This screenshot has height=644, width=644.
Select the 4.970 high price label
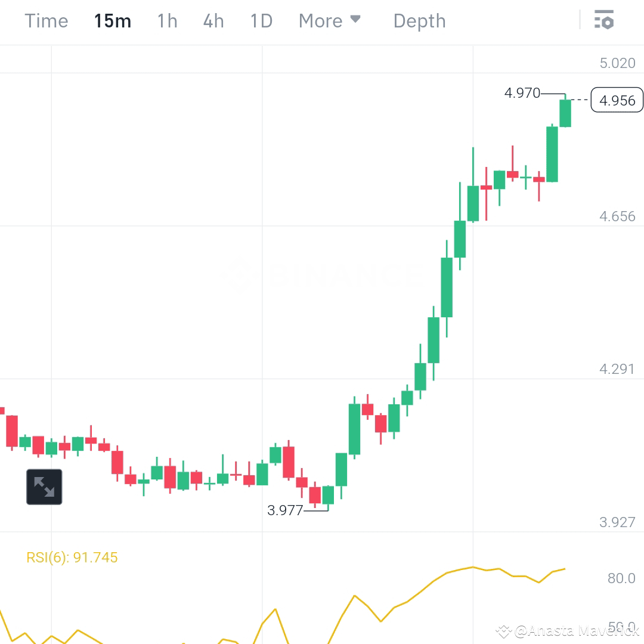[523, 93]
